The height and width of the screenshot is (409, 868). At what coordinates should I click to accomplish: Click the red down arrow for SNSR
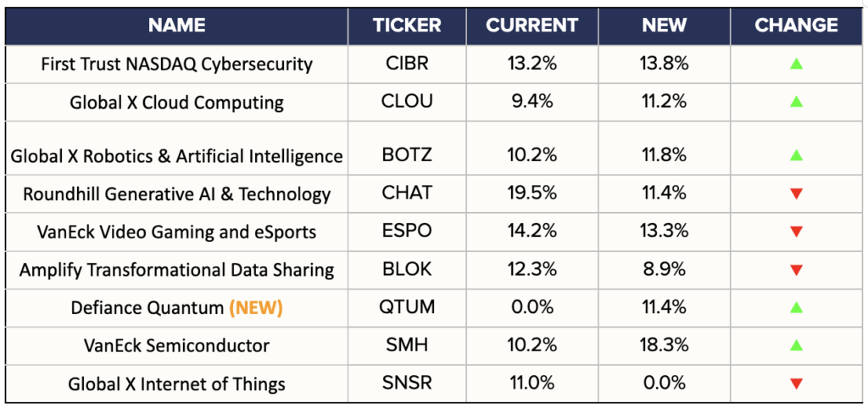tap(796, 384)
